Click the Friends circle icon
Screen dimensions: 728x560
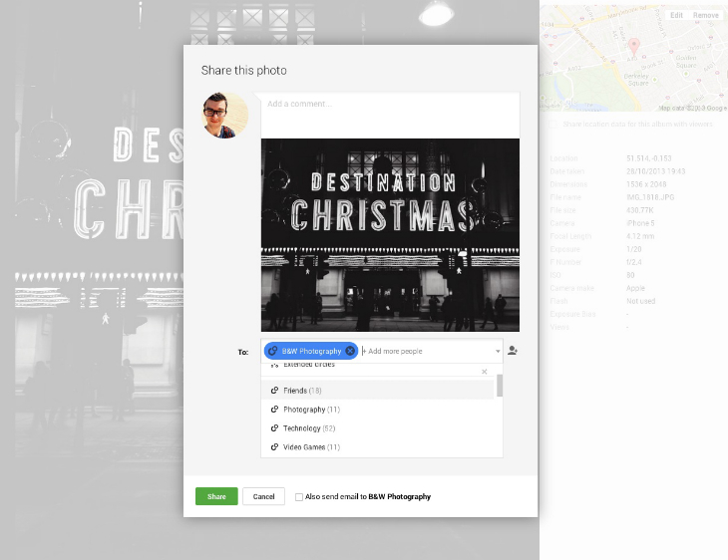(275, 391)
